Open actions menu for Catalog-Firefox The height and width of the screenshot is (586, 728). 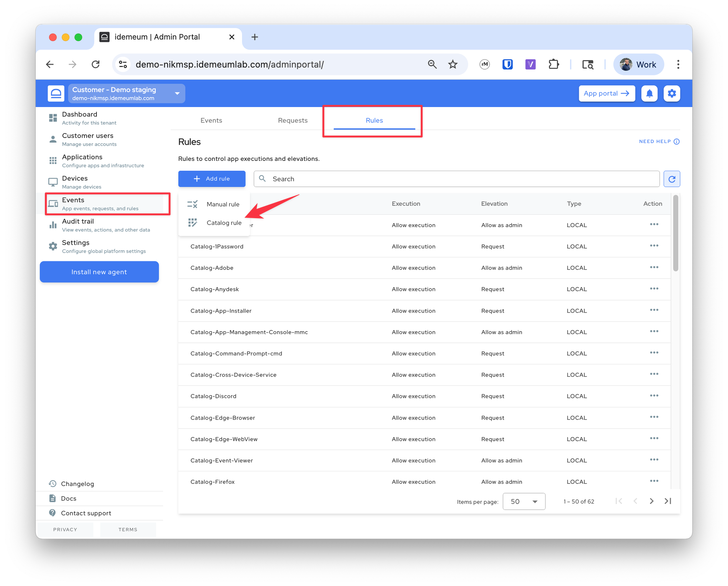(x=654, y=482)
